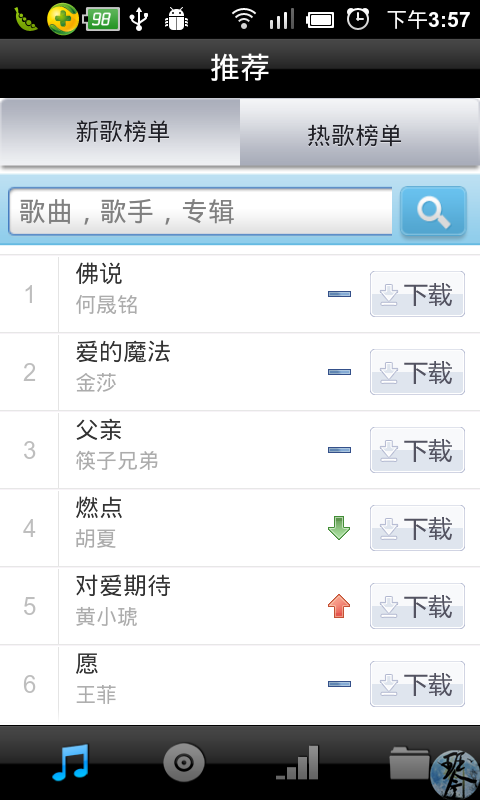480x800 pixels.
Task: Switch to 新歌榜单 tab
Action: click(120, 133)
